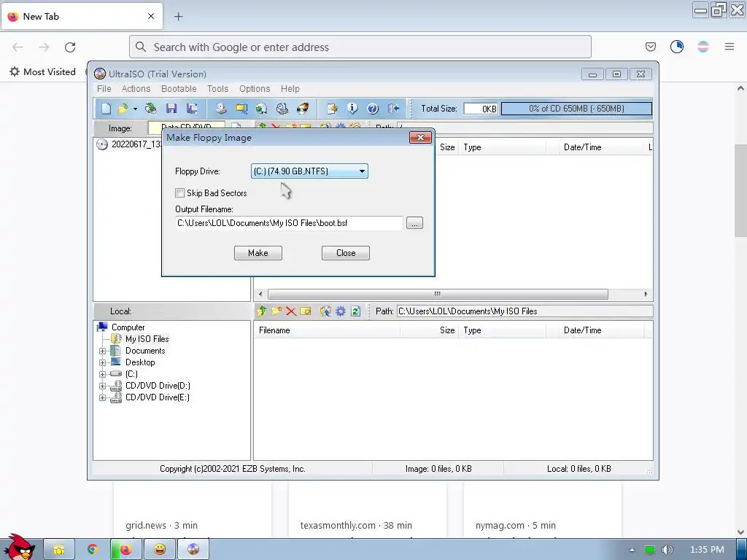Toggle the Skip Bad Sectors checkbox
The height and width of the screenshot is (560, 747).
click(179, 192)
